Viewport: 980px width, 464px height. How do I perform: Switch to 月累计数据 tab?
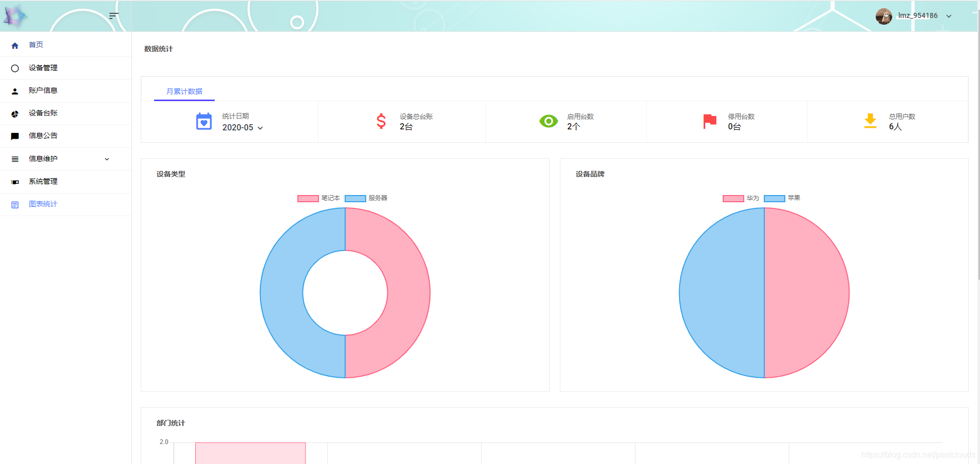184,91
